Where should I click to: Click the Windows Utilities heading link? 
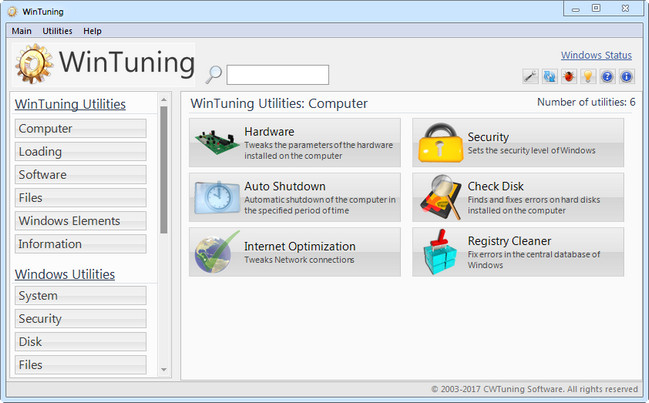pos(65,274)
